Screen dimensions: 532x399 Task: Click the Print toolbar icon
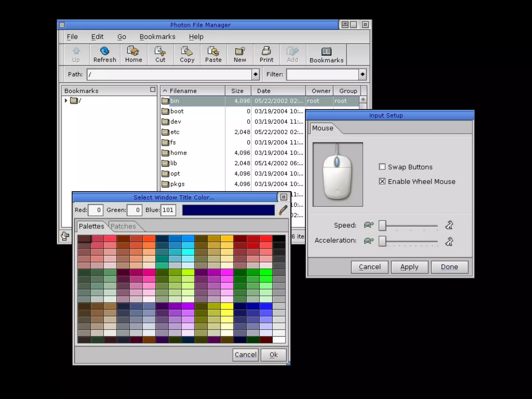click(267, 54)
